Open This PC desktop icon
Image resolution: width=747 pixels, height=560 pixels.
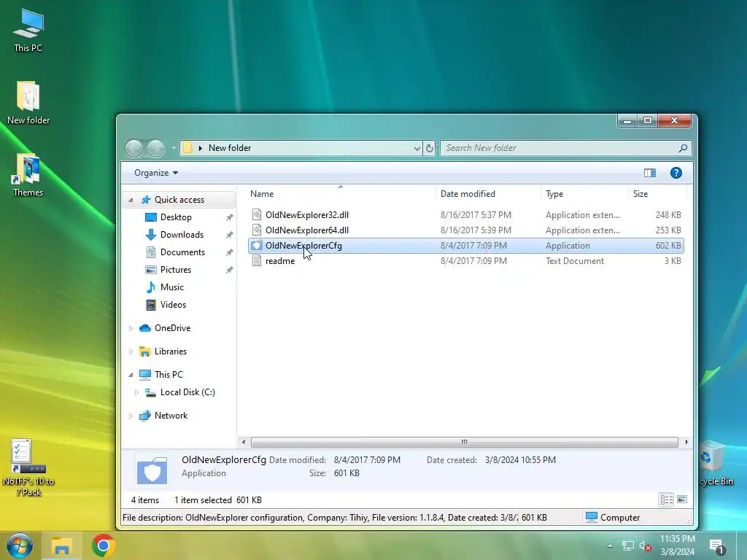click(28, 29)
